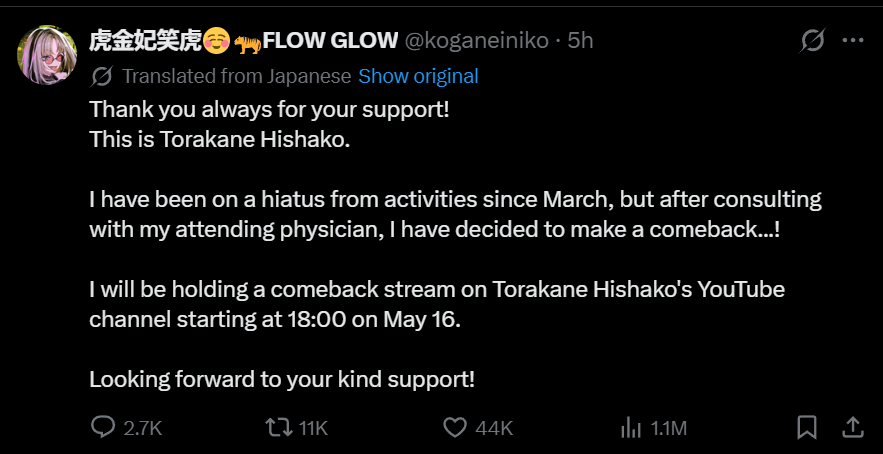Toggle like via the 44K count
Screen dimensions: 883x454
(494, 429)
